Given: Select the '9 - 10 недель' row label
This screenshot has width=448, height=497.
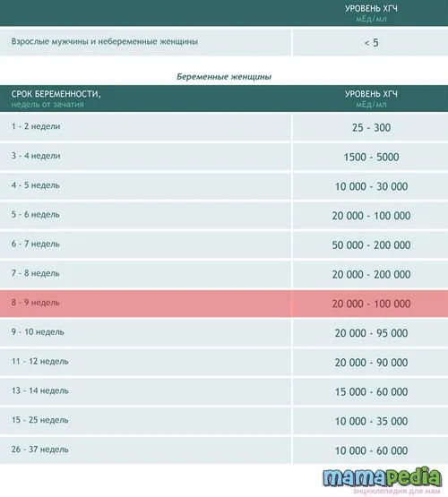Looking at the screenshot, I should 38,332.
